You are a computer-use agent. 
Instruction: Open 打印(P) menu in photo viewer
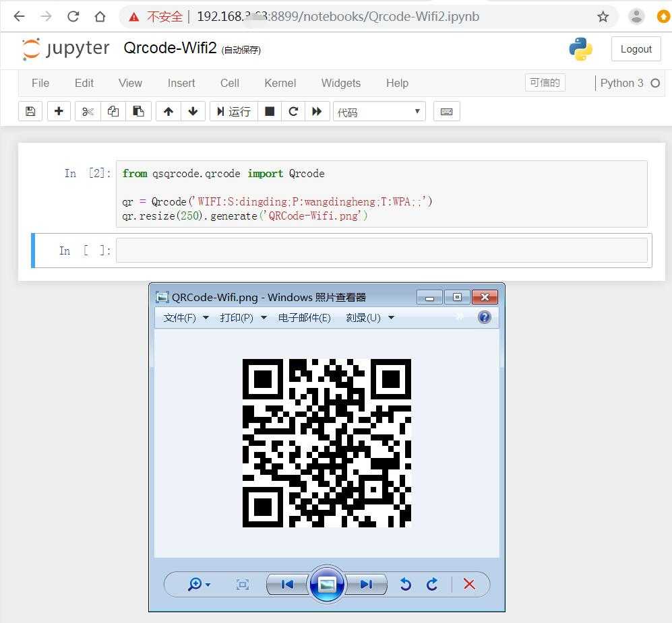(243, 318)
